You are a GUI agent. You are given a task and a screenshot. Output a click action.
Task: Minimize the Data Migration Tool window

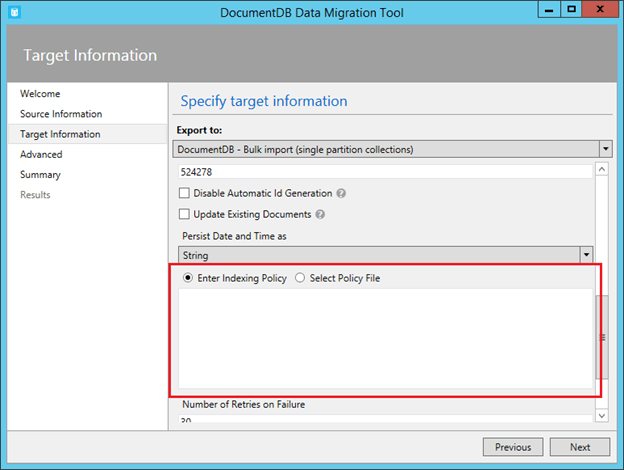coord(546,10)
